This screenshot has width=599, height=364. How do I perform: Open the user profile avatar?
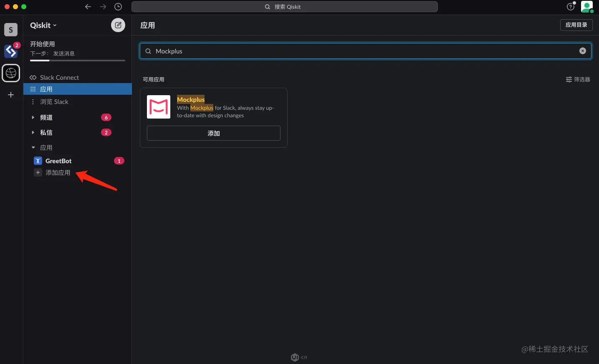pos(587,7)
